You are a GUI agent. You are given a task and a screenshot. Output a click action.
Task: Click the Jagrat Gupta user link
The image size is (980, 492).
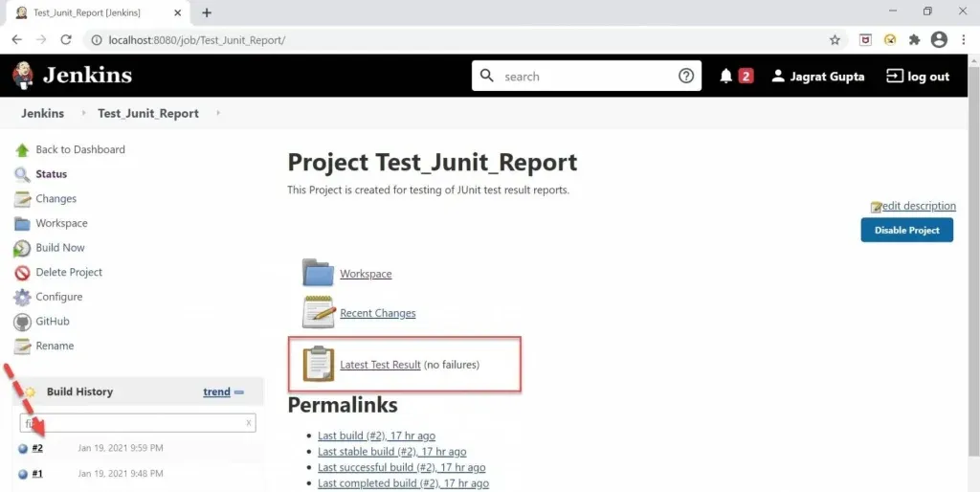(x=827, y=77)
